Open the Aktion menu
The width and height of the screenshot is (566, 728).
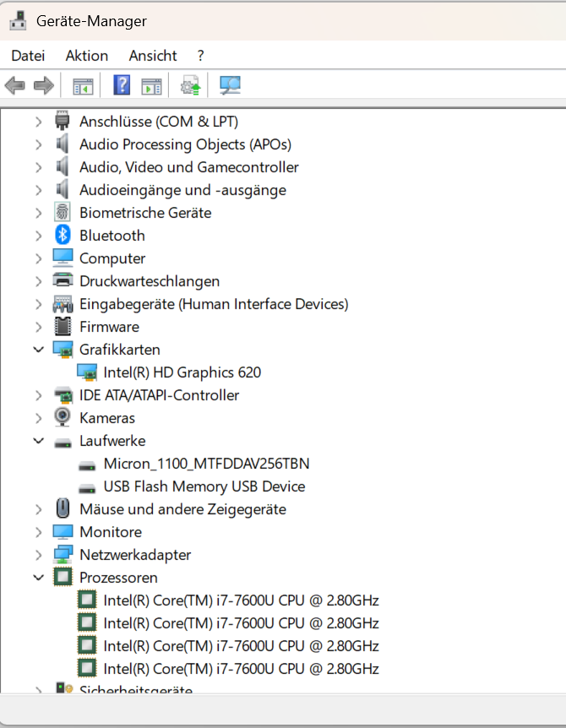[x=87, y=56]
